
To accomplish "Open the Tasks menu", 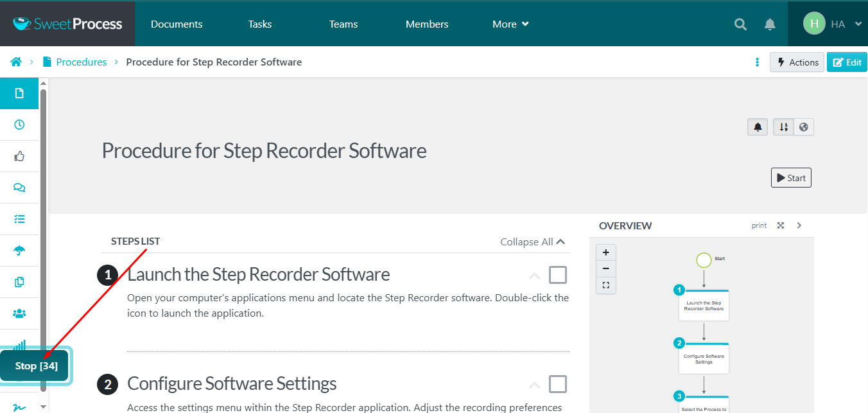I will [260, 24].
